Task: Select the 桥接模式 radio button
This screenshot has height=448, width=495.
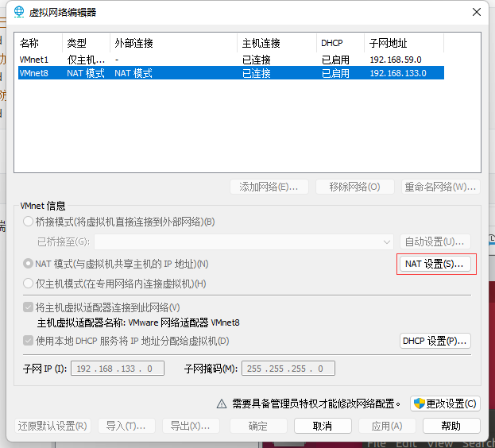Action: pos(29,222)
